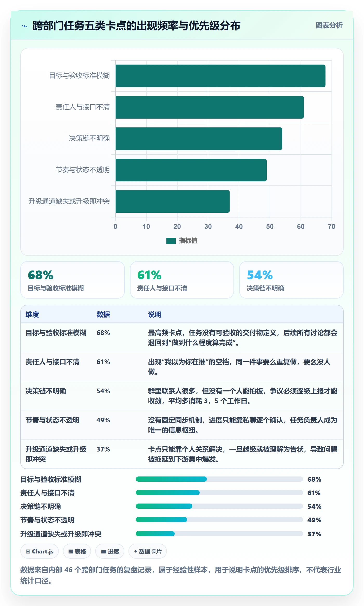Click the 节奏与状态不透明 progress bar
The width and height of the screenshot is (364, 606).
tap(219, 520)
